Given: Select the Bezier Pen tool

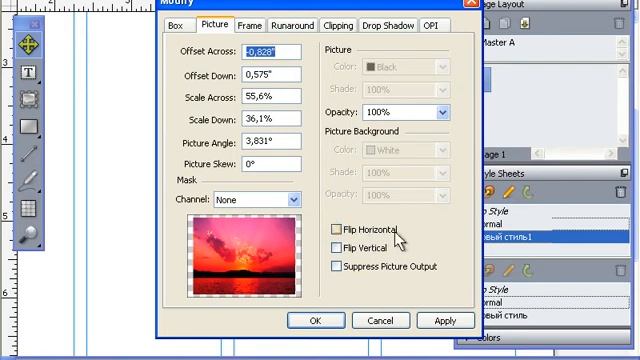Looking at the screenshot, I should point(29,181).
